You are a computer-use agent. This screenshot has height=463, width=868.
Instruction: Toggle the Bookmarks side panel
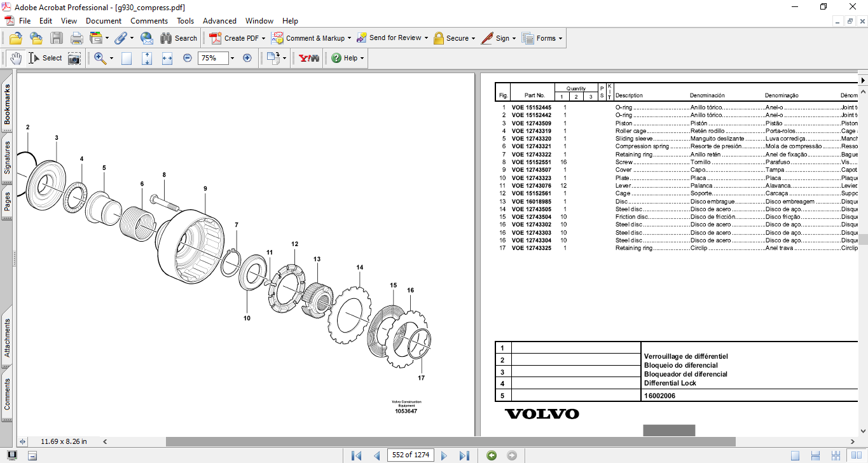[7, 105]
